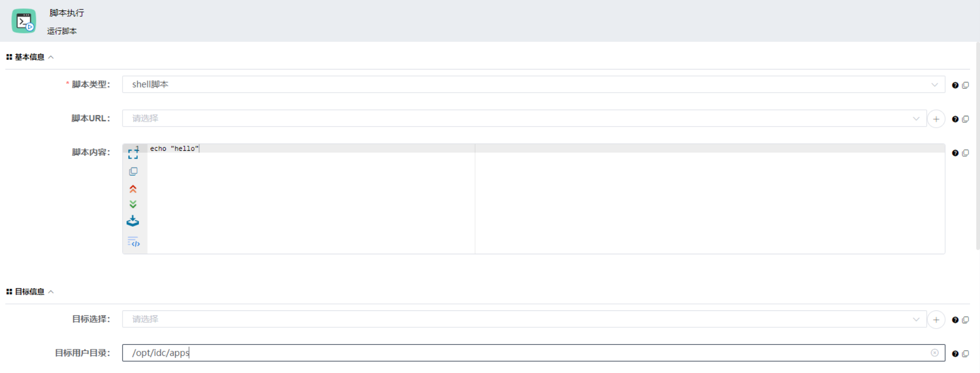The image size is (980, 373).
Task: Click the code format icon in editor
Action: (133, 242)
